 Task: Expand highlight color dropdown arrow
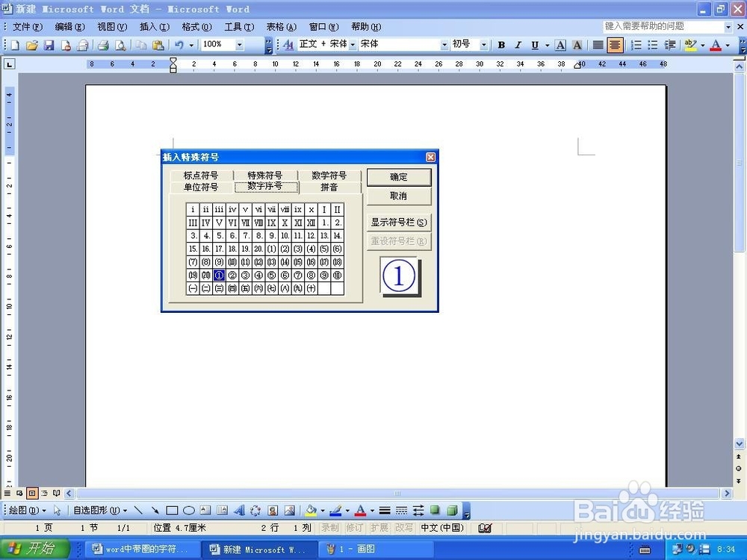click(702, 46)
